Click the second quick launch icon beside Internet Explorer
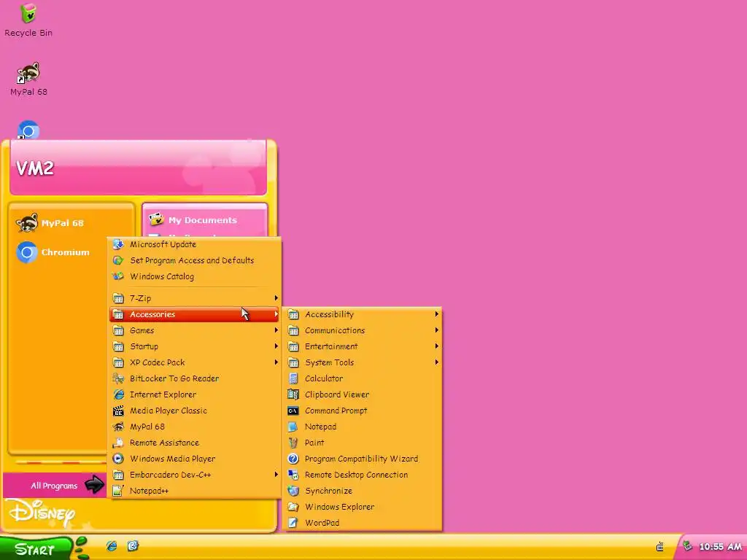 click(x=133, y=545)
